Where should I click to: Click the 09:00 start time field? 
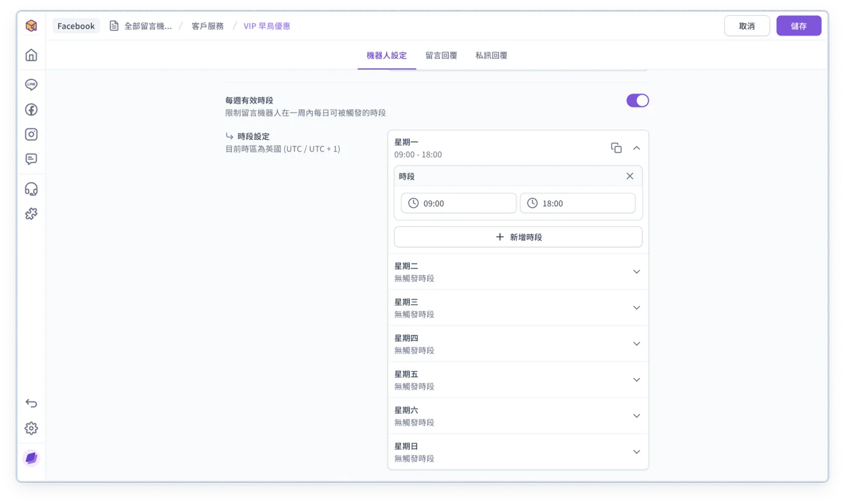pyautogui.click(x=458, y=203)
